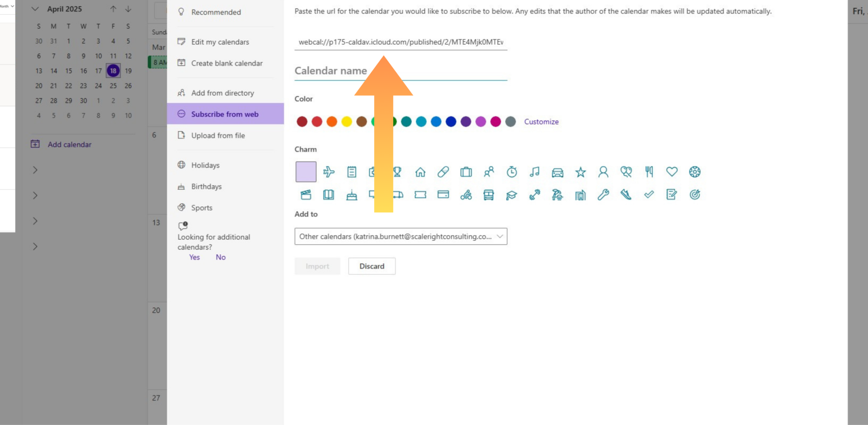
Task: Open the Birthdays calendar option
Action: click(x=225, y=187)
